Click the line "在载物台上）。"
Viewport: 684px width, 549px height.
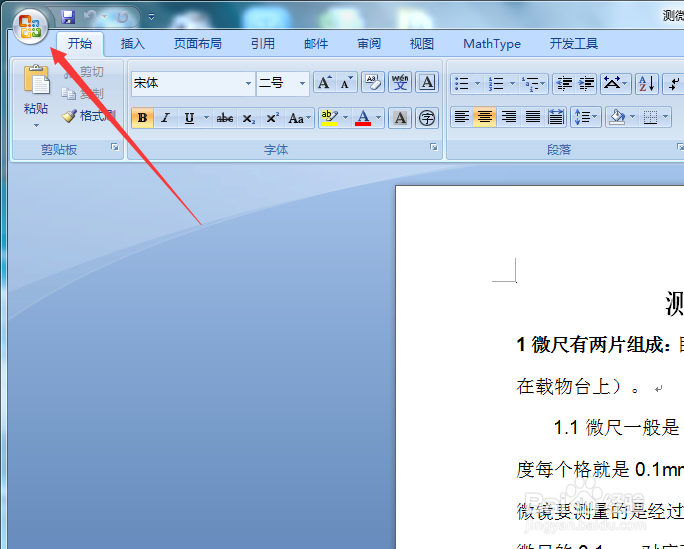click(x=578, y=386)
